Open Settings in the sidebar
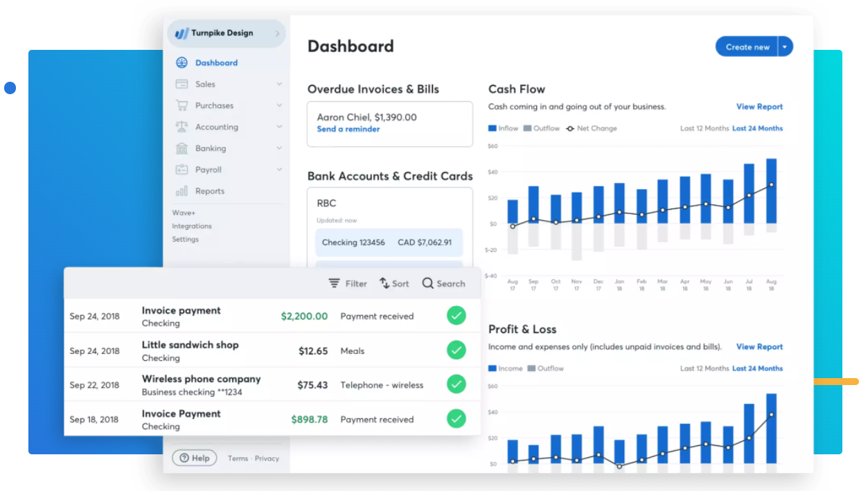Image resolution: width=868 pixels, height=491 pixels. pyautogui.click(x=185, y=239)
